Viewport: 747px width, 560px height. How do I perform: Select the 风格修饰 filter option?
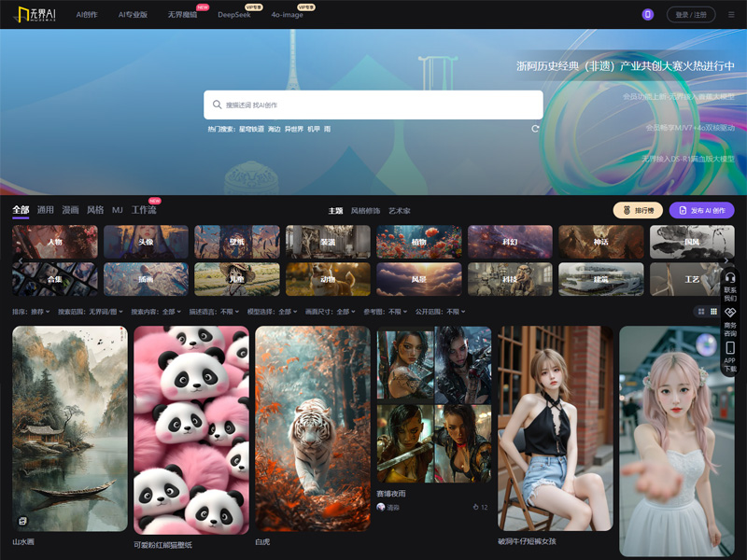(x=365, y=211)
